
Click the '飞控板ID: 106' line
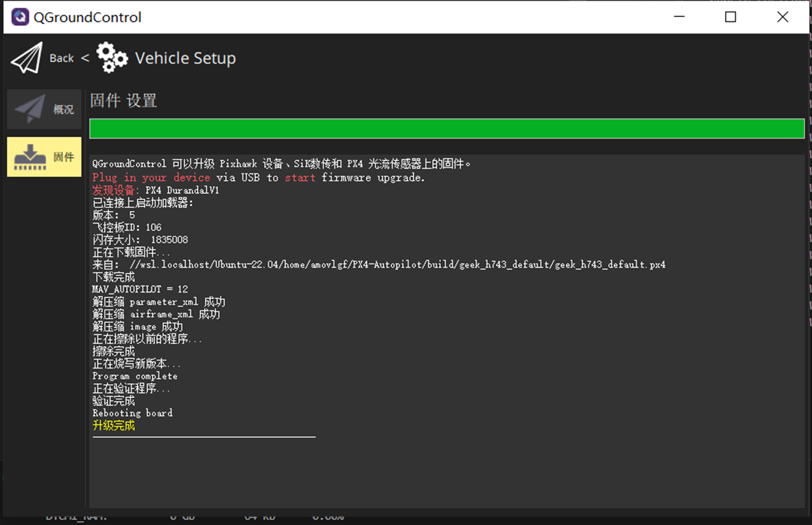click(x=127, y=228)
